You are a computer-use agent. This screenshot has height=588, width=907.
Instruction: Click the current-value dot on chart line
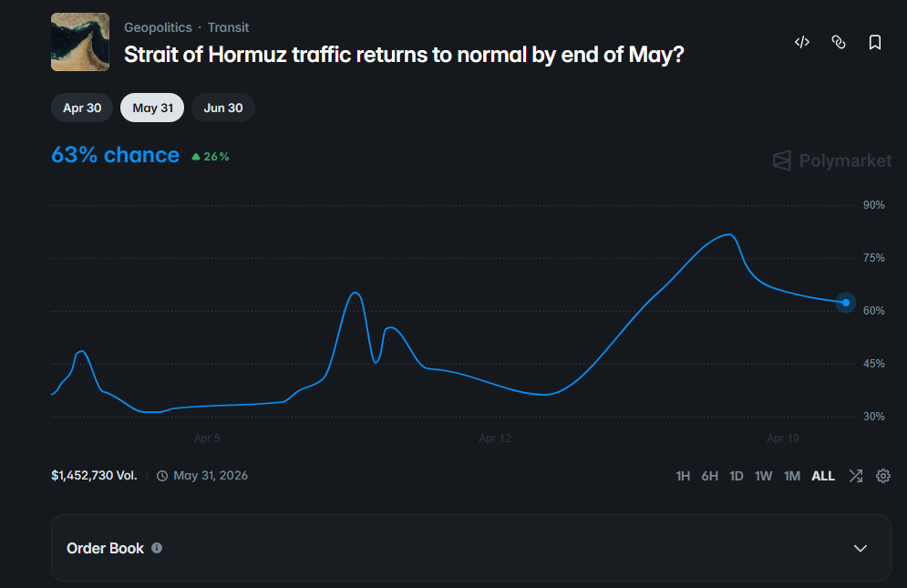(x=846, y=303)
